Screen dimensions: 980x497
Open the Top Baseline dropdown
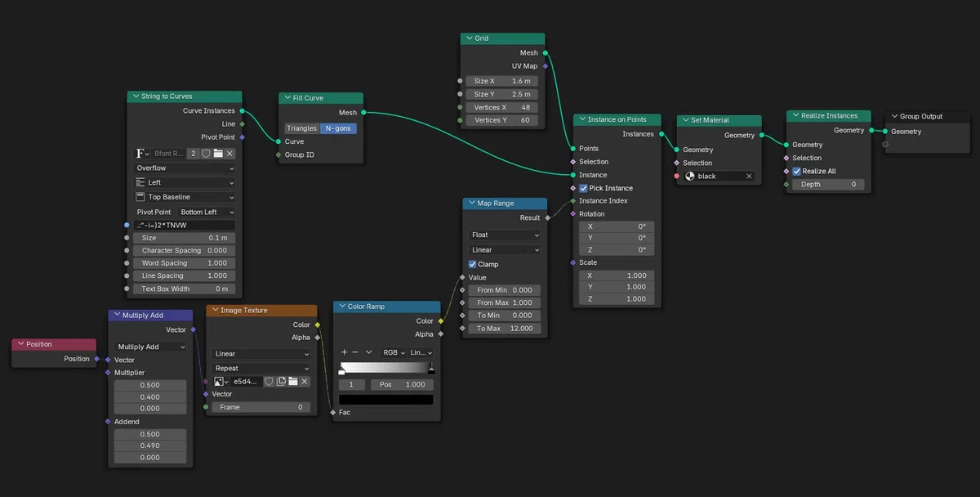[185, 197]
